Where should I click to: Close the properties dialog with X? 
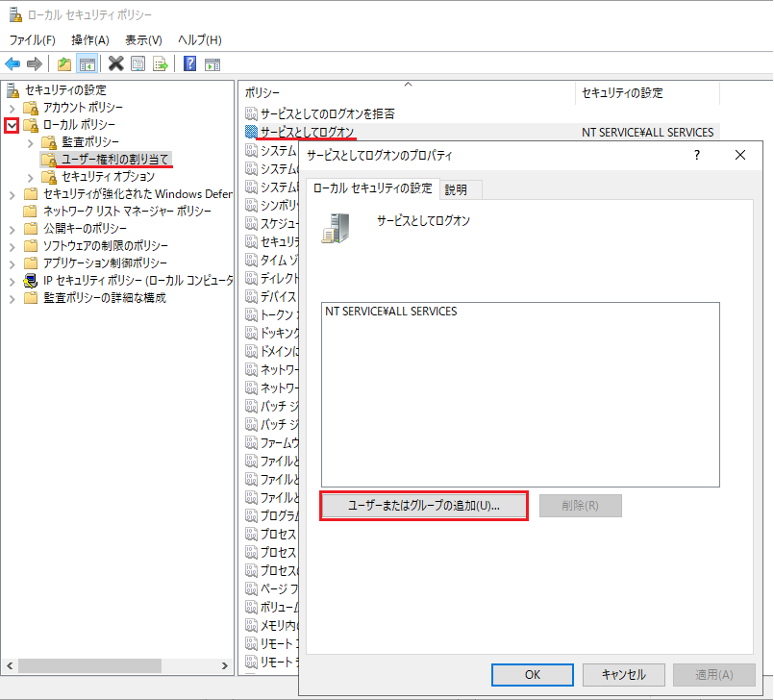point(740,155)
